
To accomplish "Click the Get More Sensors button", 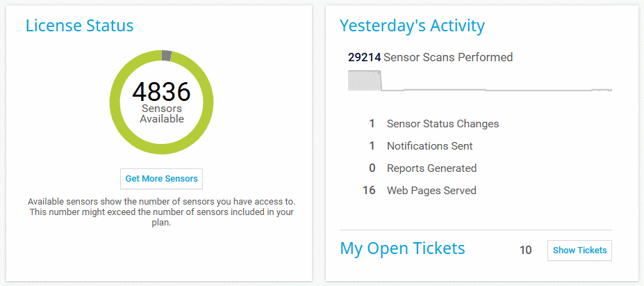I will 161,179.
